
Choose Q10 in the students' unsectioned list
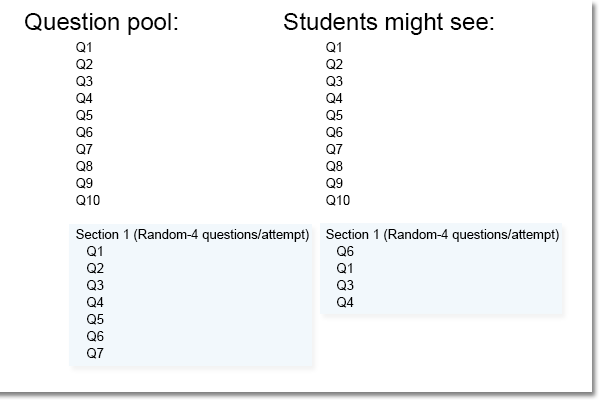(338, 200)
